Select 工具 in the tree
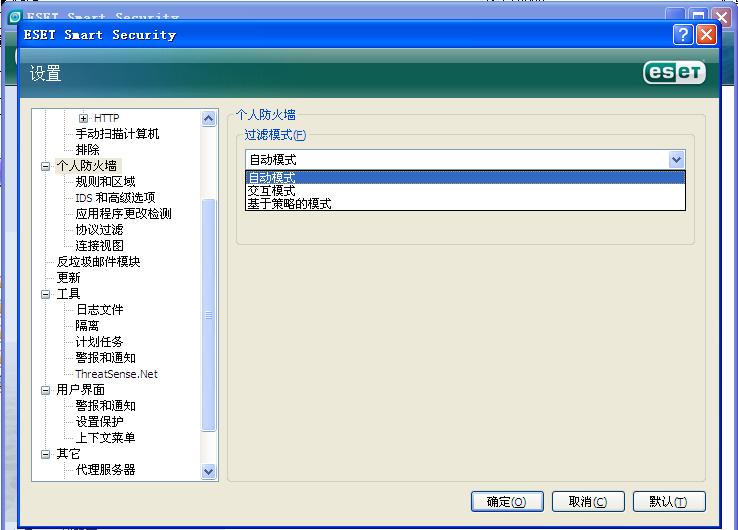Viewport: 738px width, 530px height. point(68,294)
